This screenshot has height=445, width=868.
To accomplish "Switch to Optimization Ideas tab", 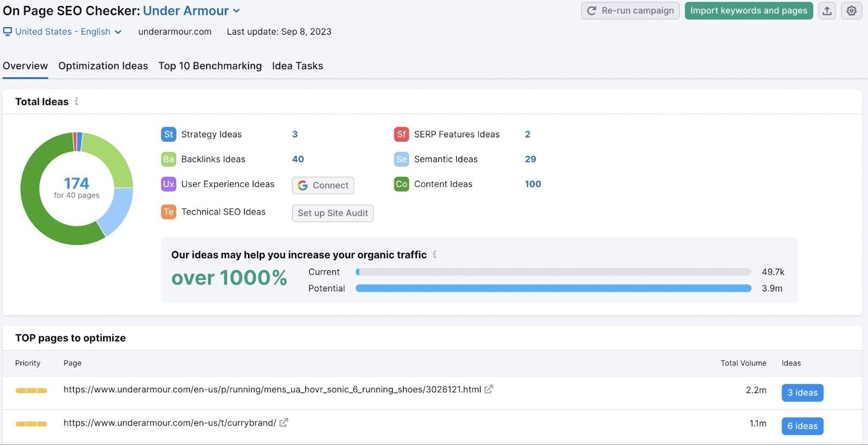I will [x=103, y=66].
